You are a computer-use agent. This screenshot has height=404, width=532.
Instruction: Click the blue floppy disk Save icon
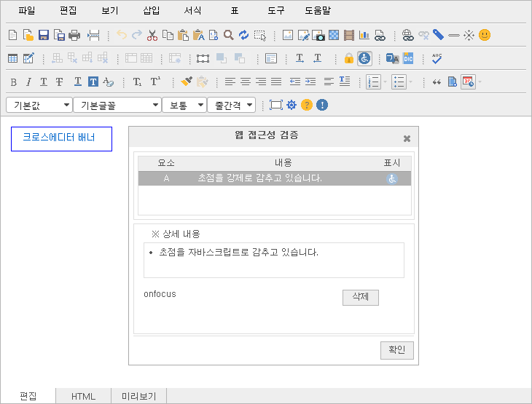tap(44, 35)
